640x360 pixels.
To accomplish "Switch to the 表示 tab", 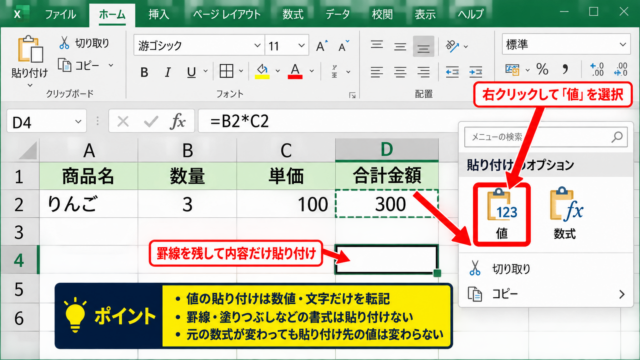I will coord(425,15).
